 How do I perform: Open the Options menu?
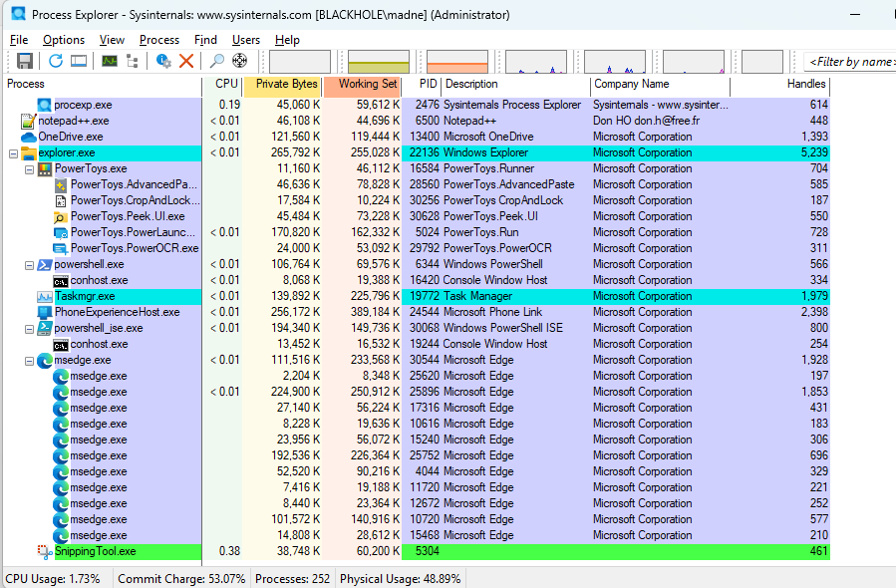point(64,40)
